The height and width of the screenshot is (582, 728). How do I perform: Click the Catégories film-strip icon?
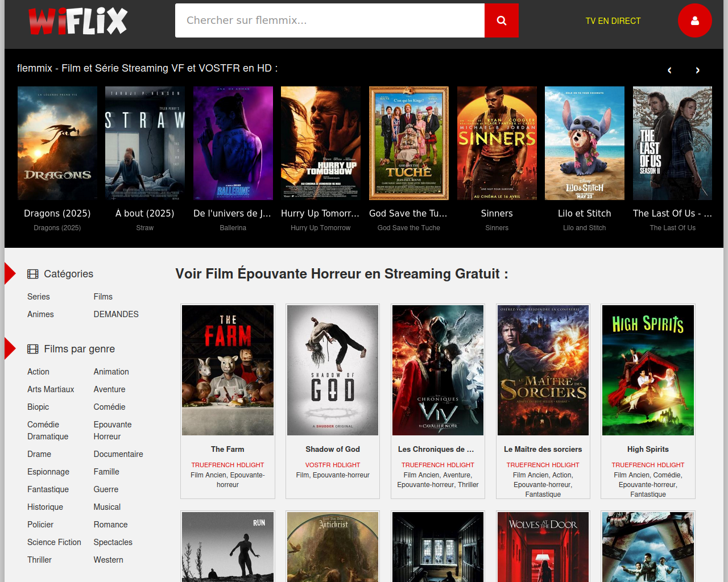click(x=33, y=274)
